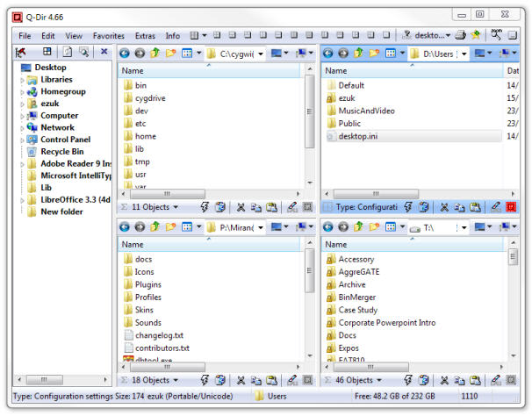This screenshot has width=532, height=416.
Task: Click refresh globe icon in 18 Objects bar
Action: point(220,380)
